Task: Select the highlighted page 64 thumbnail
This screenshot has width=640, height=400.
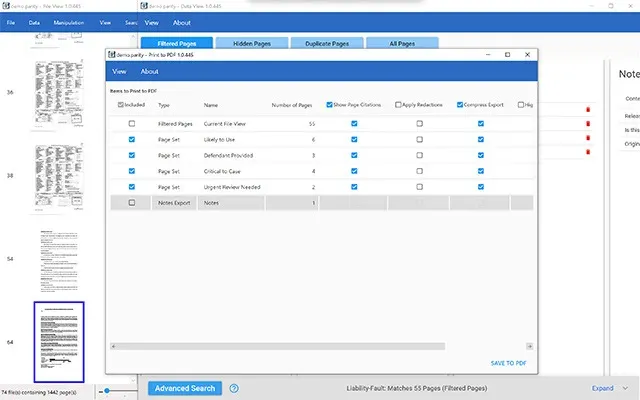Action: [59, 342]
